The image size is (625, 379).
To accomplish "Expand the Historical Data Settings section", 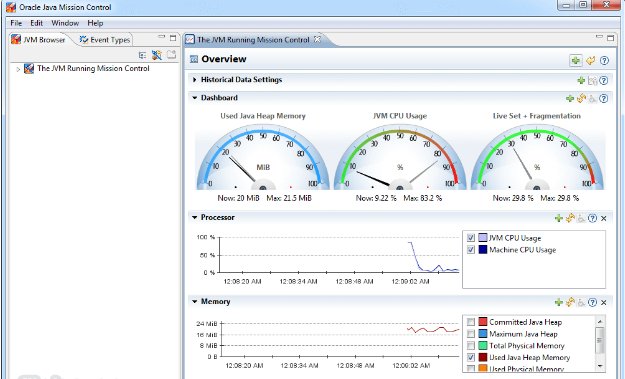I will pos(195,80).
